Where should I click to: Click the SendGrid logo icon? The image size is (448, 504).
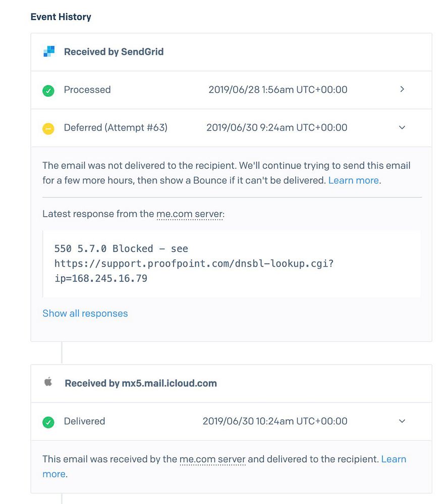48,51
